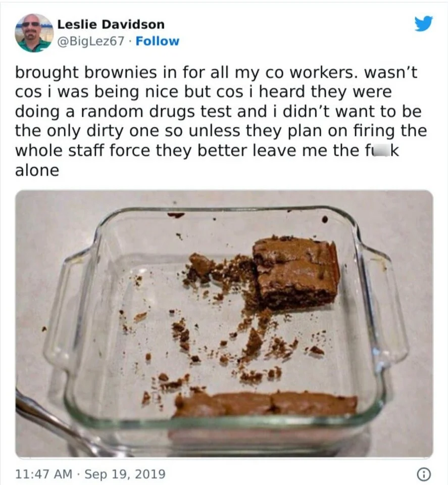Click the Twitter bird logo
448x485 pixels.
(x=424, y=24)
